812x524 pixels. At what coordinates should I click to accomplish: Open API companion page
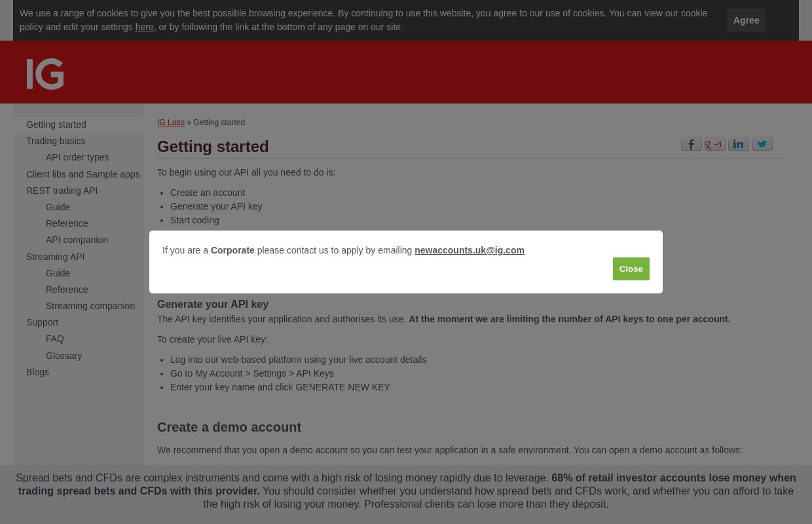(x=77, y=240)
